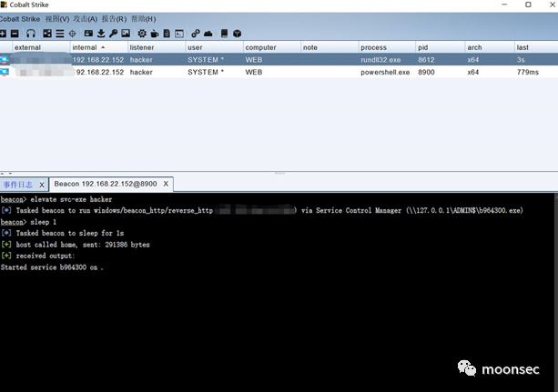The width and height of the screenshot is (558, 392).
Task: Sort by the process column header
Action: click(387, 47)
